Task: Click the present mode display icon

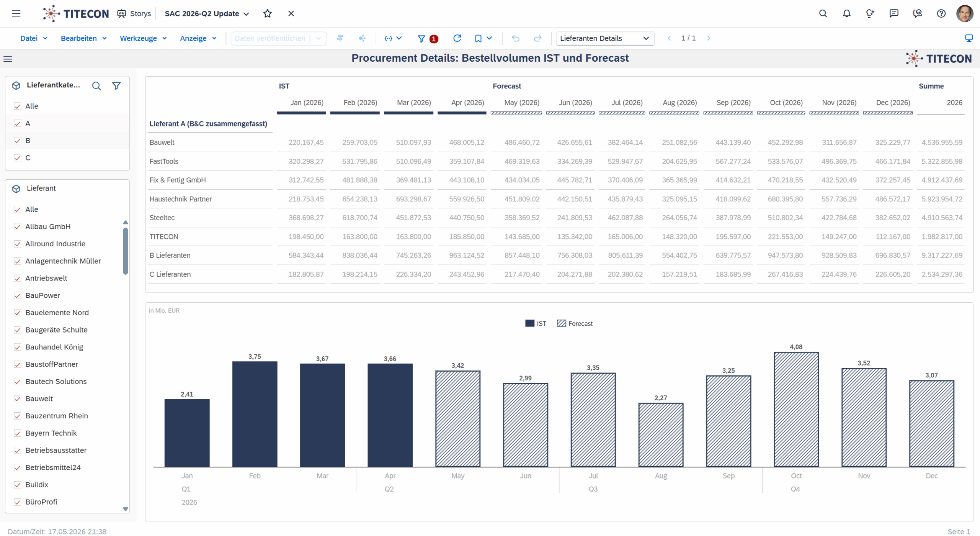Action: (969, 38)
